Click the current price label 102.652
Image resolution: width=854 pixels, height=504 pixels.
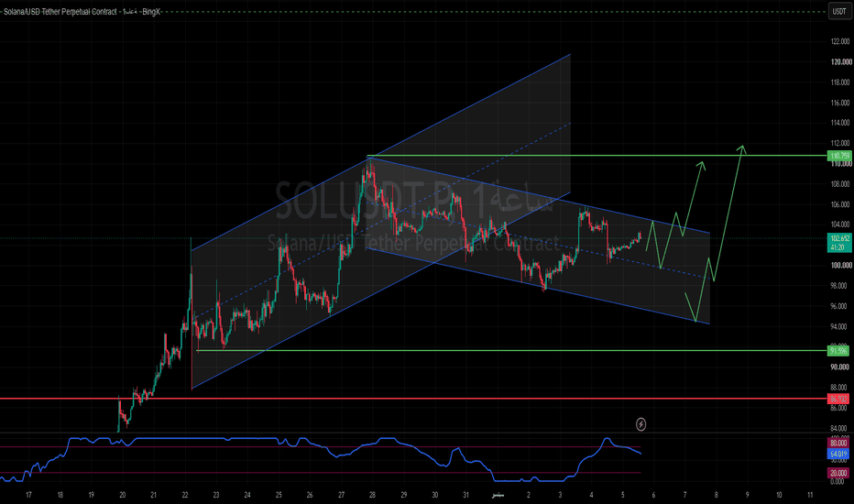tap(838, 238)
